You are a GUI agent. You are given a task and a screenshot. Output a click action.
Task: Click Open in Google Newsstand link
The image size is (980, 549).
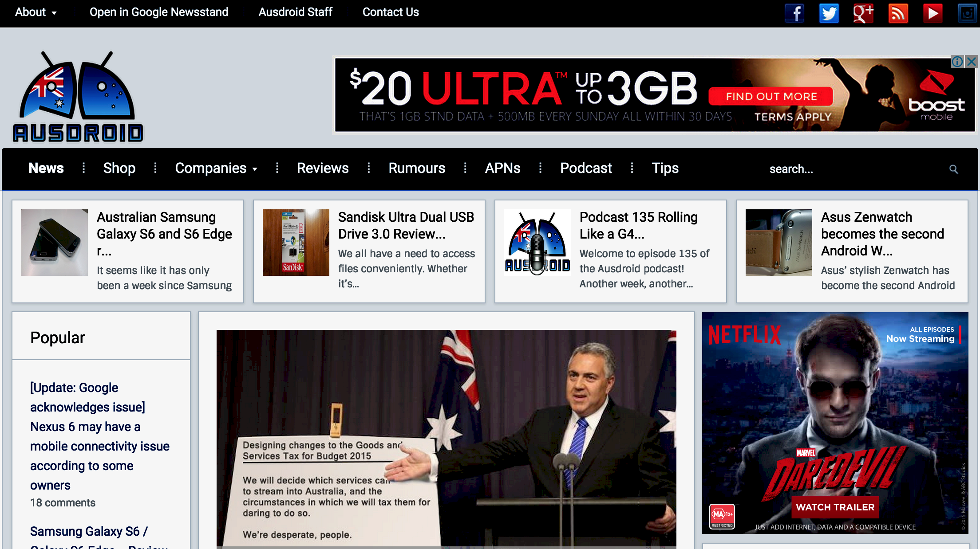tap(159, 12)
